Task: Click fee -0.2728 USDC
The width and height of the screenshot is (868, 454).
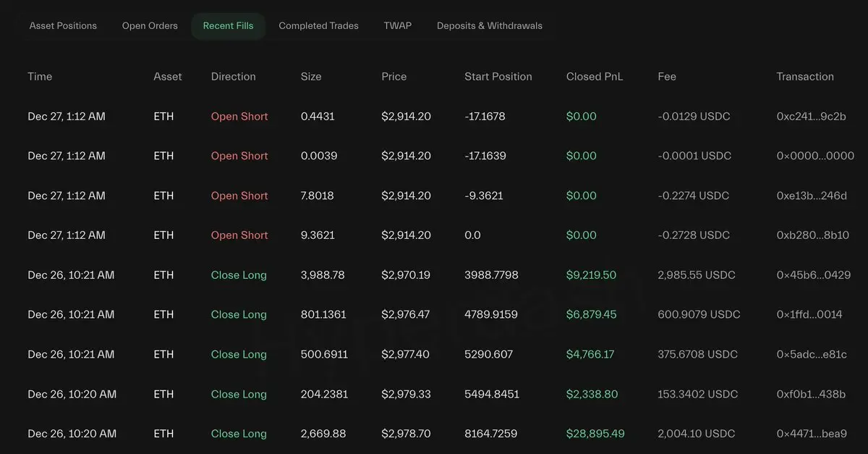Action: pos(694,235)
